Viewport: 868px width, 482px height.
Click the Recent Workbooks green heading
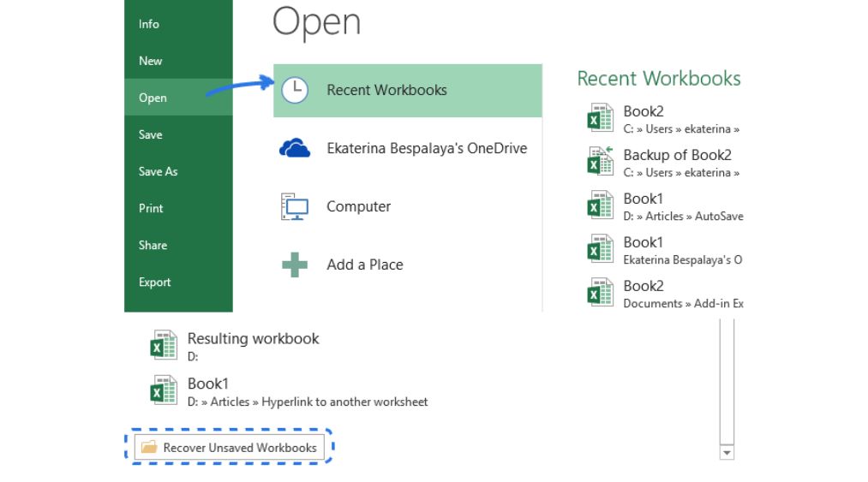click(659, 79)
